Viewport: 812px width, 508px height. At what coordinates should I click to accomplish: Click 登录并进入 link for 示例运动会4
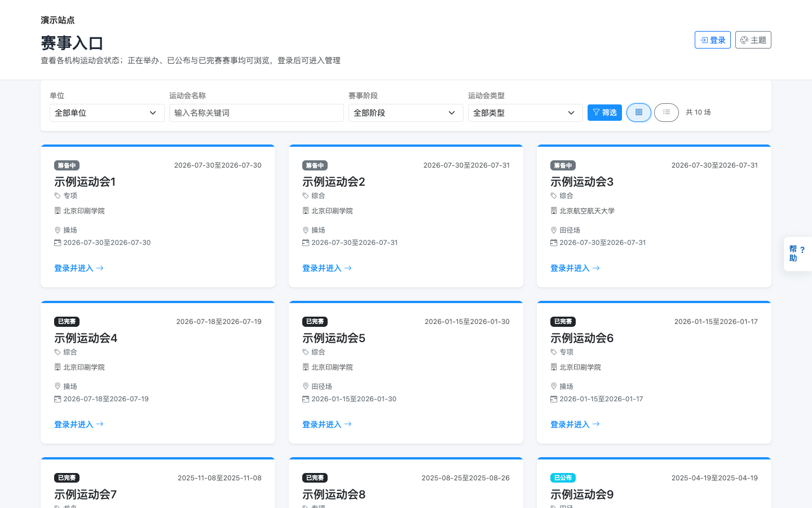[x=79, y=424]
